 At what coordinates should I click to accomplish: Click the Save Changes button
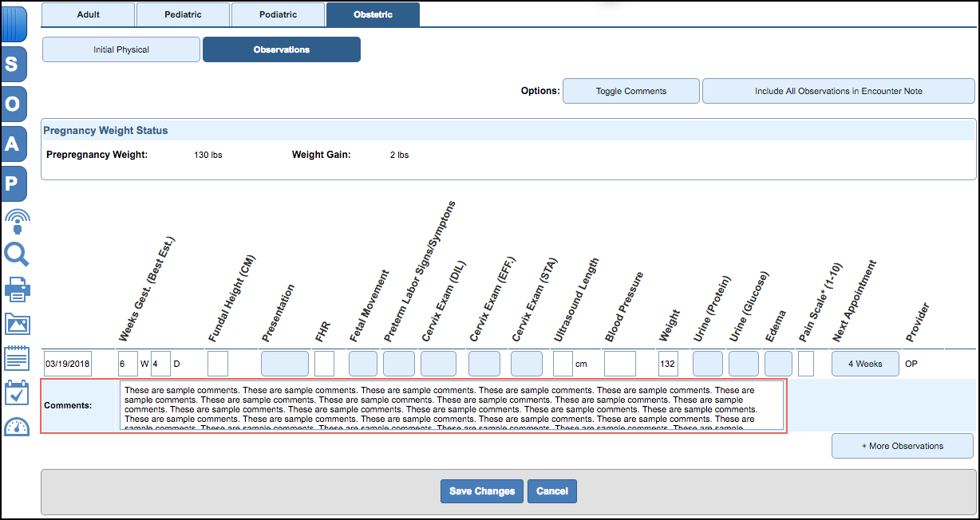click(482, 491)
